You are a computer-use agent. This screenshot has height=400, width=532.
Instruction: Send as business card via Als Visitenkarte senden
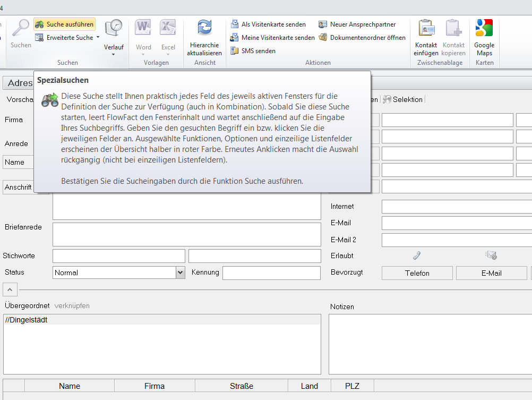[x=269, y=24]
